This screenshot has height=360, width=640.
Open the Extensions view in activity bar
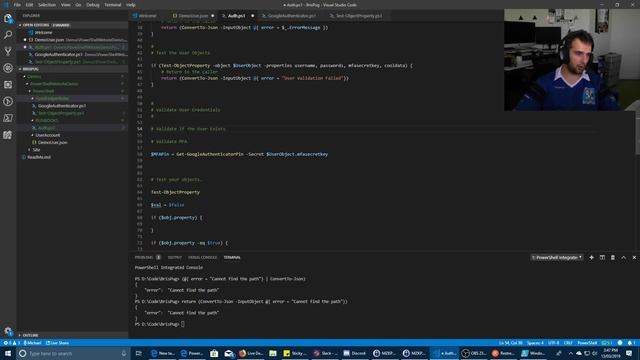coord(8,85)
